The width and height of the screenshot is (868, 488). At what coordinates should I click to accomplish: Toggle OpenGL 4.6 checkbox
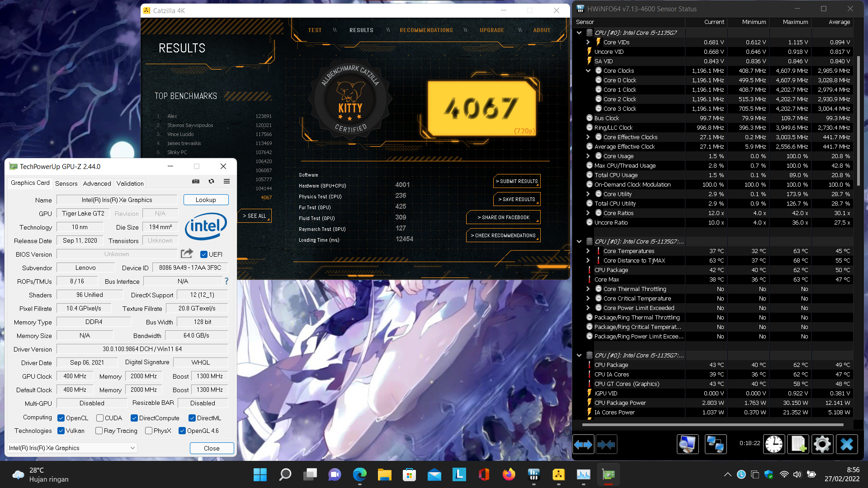182,431
